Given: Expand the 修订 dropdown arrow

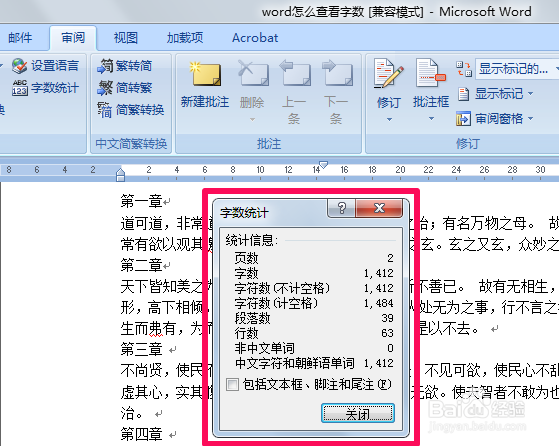Looking at the screenshot, I should click(389, 119).
